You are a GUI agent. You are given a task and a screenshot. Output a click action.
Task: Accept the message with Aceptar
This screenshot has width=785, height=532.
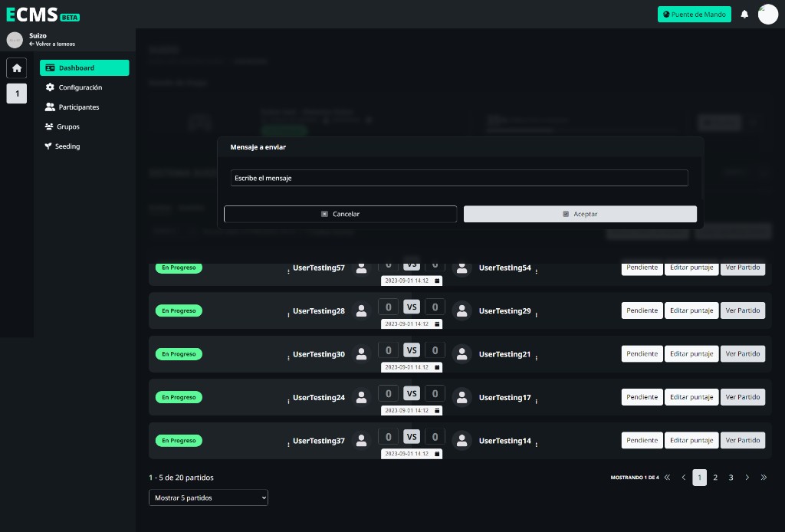pyautogui.click(x=580, y=214)
